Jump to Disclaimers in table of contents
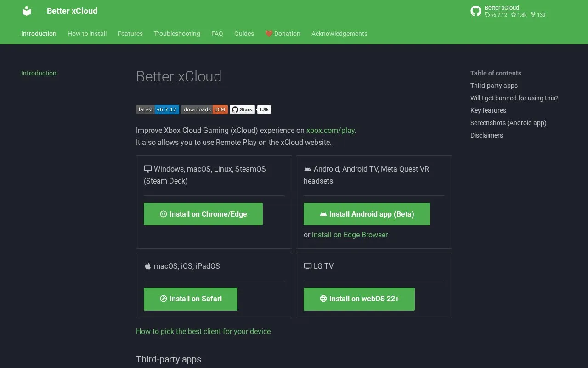588x368 pixels. click(486, 135)
